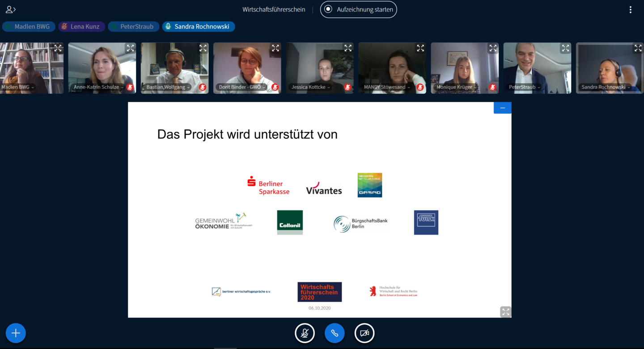The height and width of the screenshot is (349, 644).
Task: Open PeterStraub name dropdown on webcam
Action: pyautogui.click(x=525, y=87)
